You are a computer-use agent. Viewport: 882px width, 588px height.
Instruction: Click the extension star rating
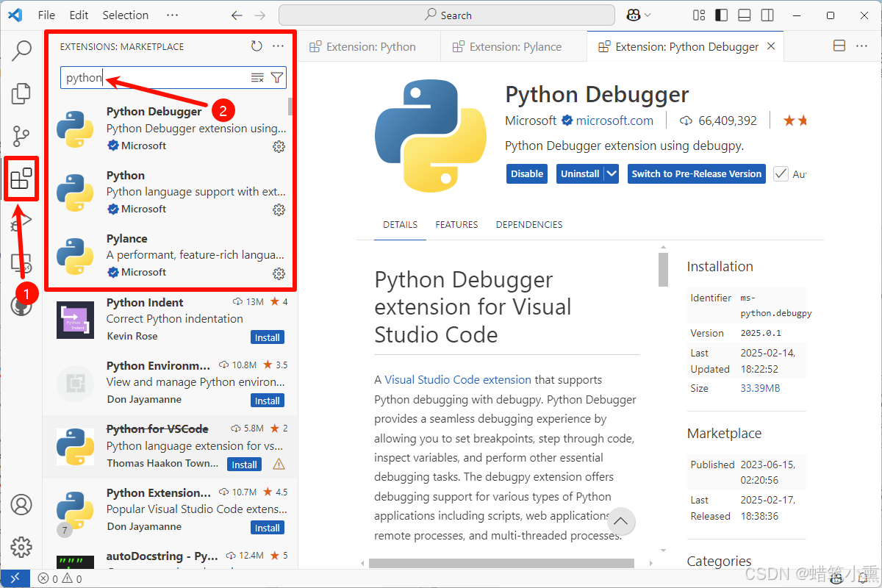(795, 121)
